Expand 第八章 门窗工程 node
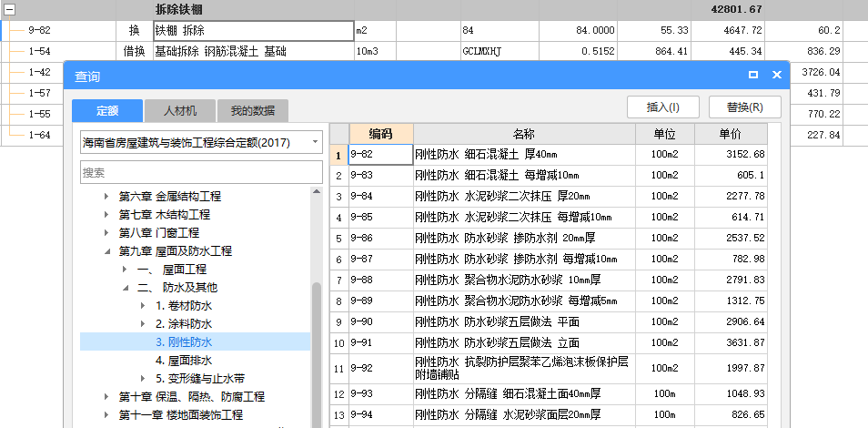This screenshot has width=868, height=428. [x=106, y=233]
